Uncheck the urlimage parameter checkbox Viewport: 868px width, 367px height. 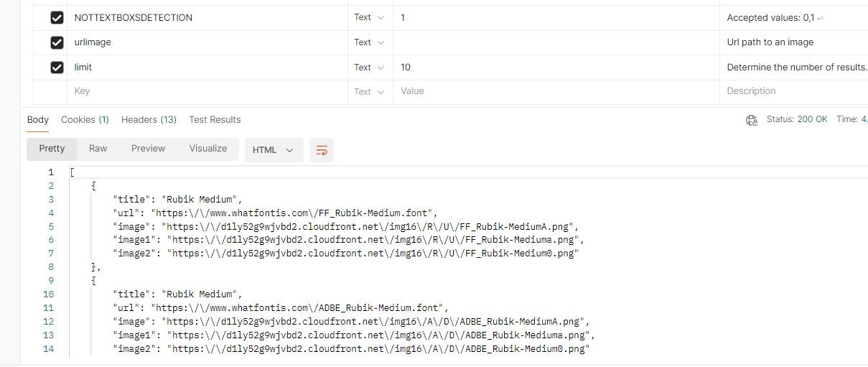(57, 42)
